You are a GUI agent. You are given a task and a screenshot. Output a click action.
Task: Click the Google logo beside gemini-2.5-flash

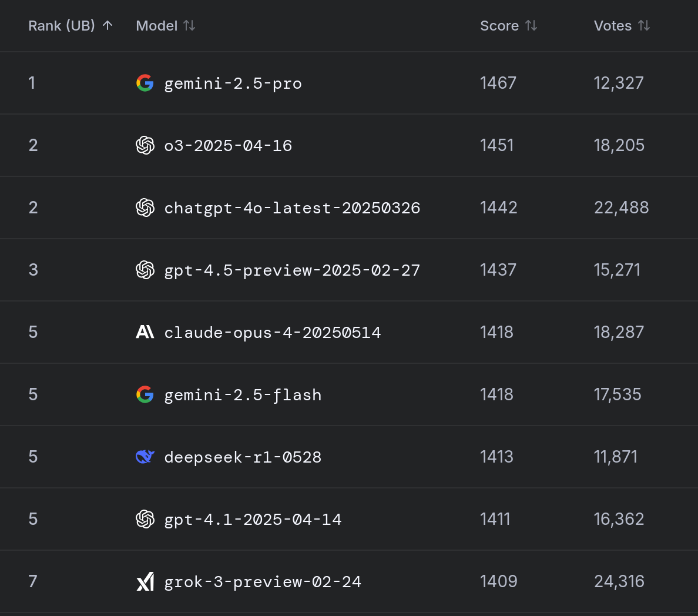pyautogui.click(x=145, y=394)
